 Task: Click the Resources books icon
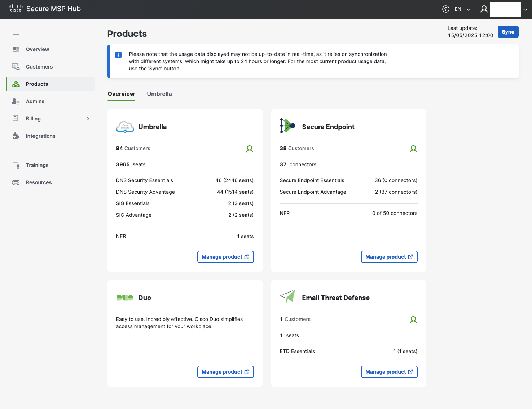tap(16, 182)
